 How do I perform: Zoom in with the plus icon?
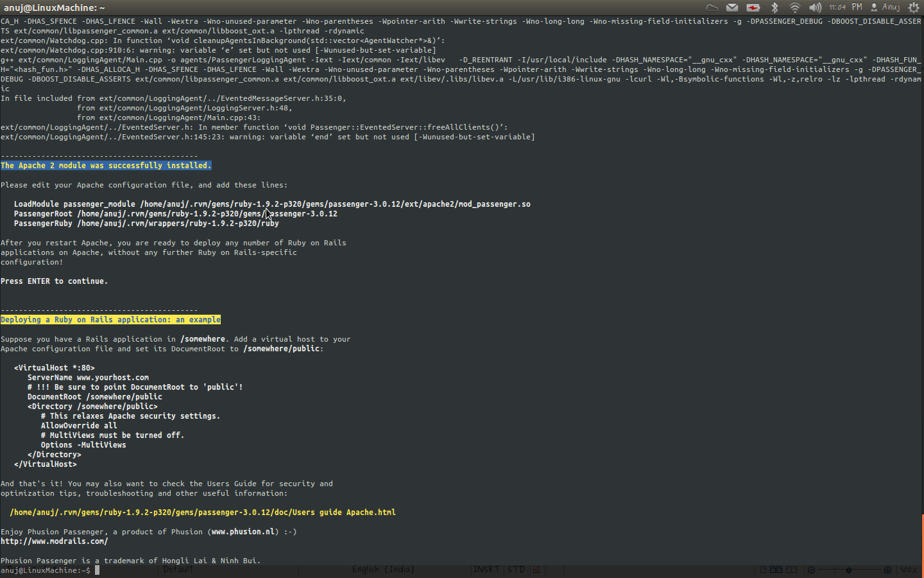click(888, 569)
